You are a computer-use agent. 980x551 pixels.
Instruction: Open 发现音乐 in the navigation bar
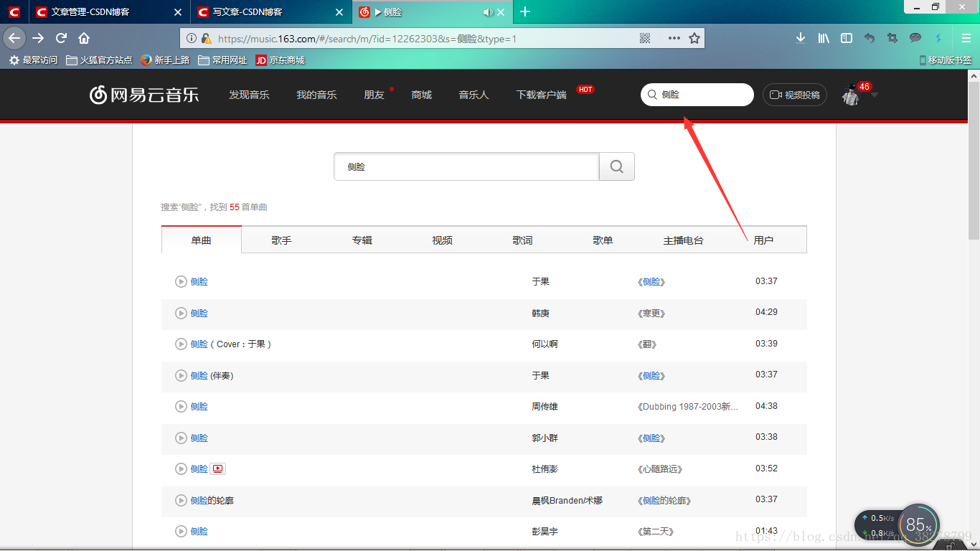(x=249, y=95)
